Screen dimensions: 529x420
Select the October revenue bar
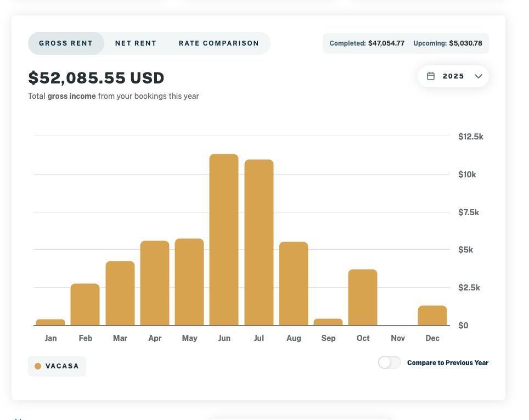[x=363, y=298]
